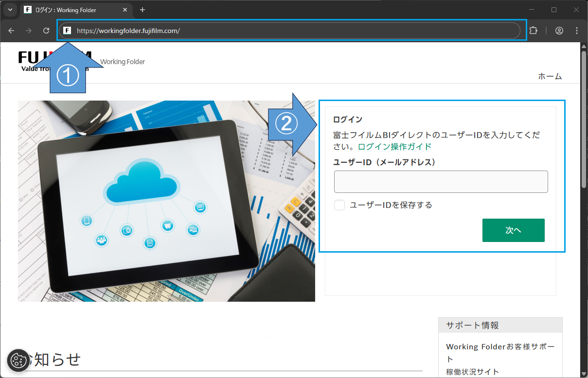Click the ユーザーID email input field
The image size is (588, 378).
tap(441, 182)
